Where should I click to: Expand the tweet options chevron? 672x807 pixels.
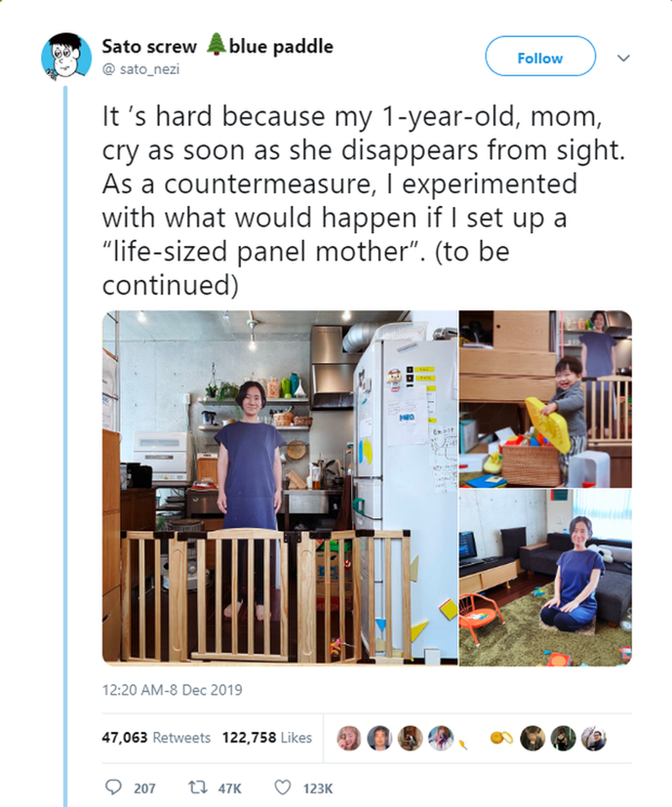(623, 58)
